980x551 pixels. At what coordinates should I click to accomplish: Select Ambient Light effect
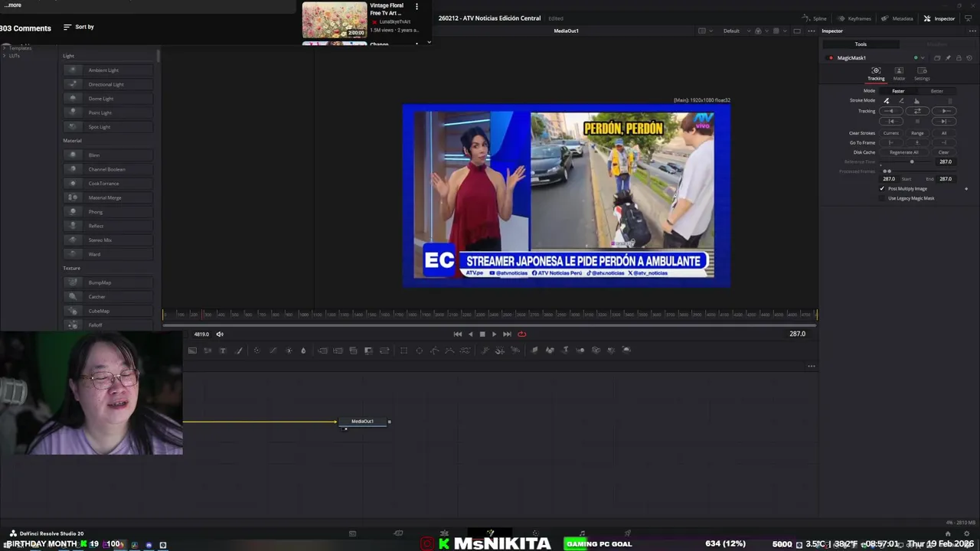[x=108, y=70]
